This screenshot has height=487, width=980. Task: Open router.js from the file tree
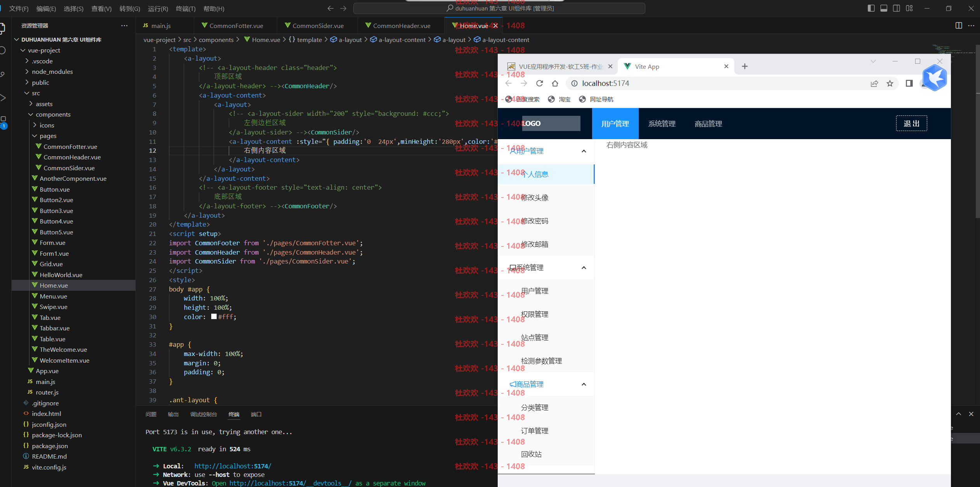[x=47, y=392]
